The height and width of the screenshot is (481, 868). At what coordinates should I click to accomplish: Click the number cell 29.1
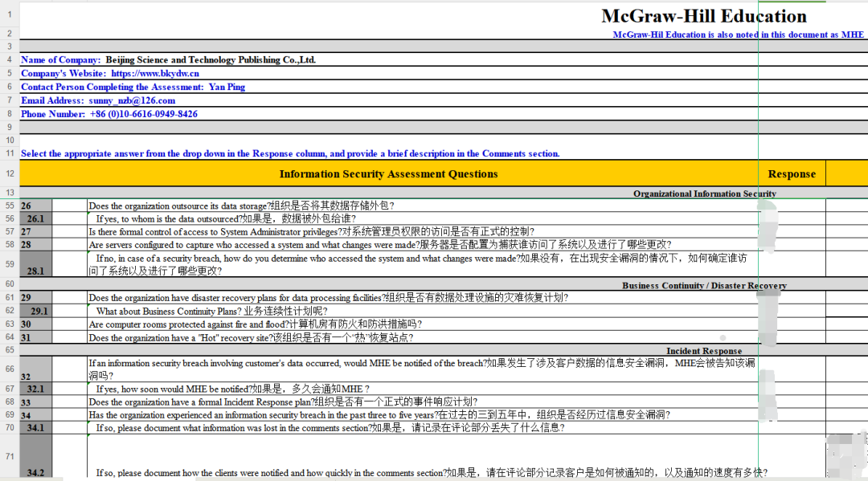coord(36,312)
